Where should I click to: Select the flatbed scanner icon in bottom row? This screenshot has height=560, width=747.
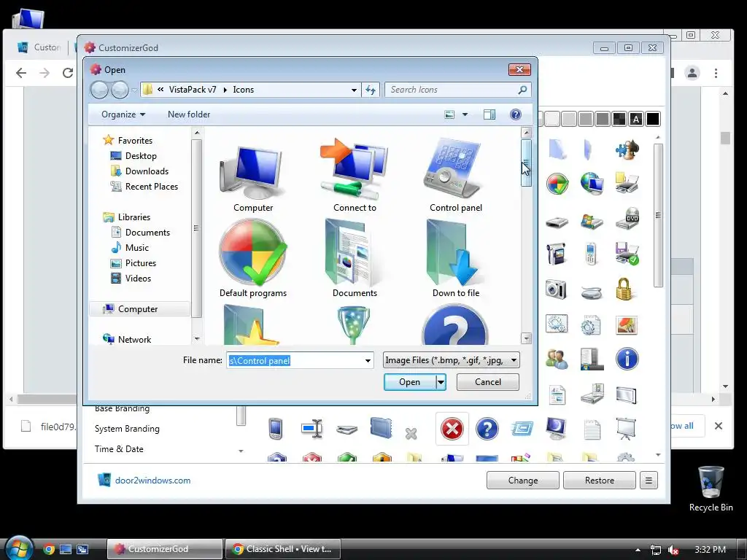pos(347,430)
